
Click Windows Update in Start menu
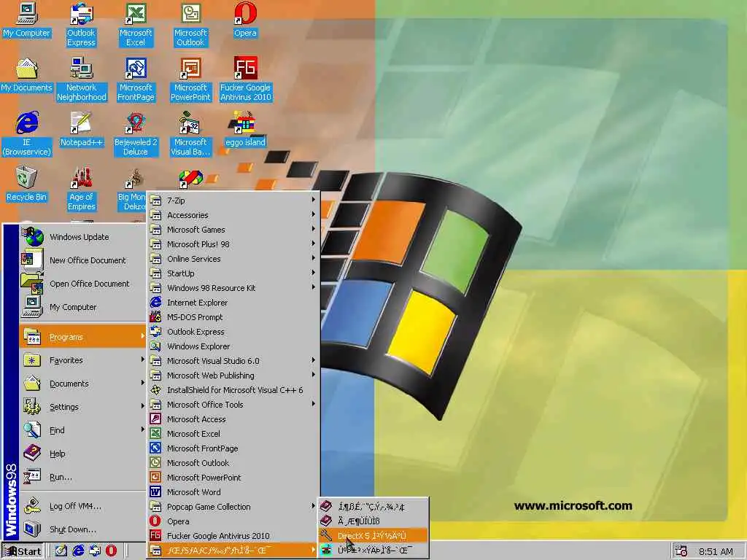[x=82, y=237]
